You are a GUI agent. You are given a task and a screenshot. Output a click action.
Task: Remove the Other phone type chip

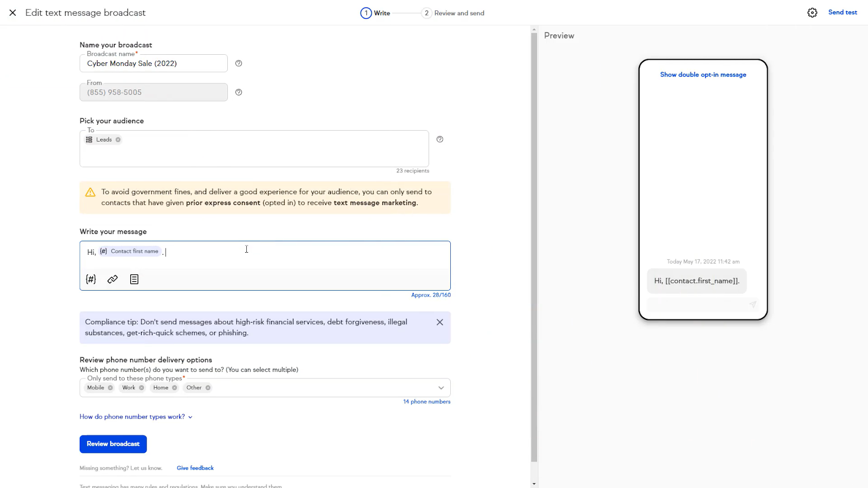coord(207,388)
